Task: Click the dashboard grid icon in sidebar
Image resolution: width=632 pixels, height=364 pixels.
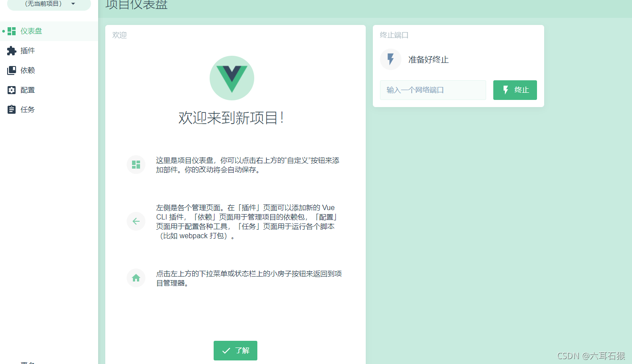Action: point(12,31)
